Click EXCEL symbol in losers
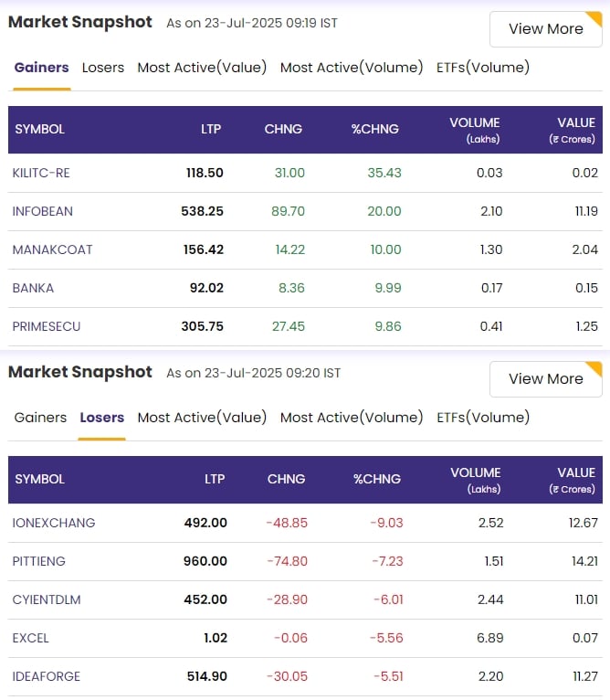 click(x=30, y=638)
